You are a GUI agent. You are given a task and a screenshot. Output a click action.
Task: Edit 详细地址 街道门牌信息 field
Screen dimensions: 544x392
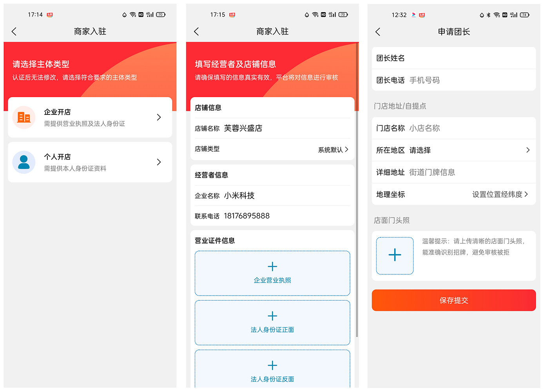[x=454, y=172]
